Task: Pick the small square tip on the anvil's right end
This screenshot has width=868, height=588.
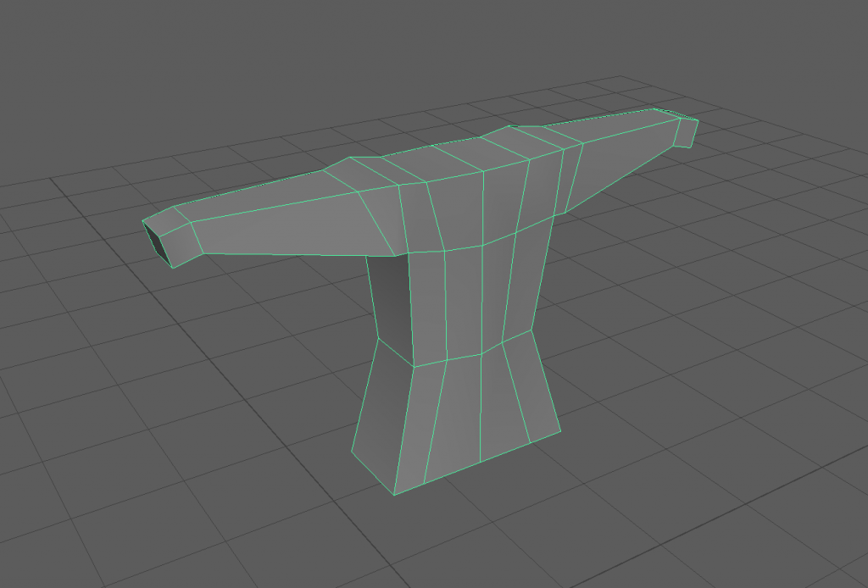Action: click(687, 132)
